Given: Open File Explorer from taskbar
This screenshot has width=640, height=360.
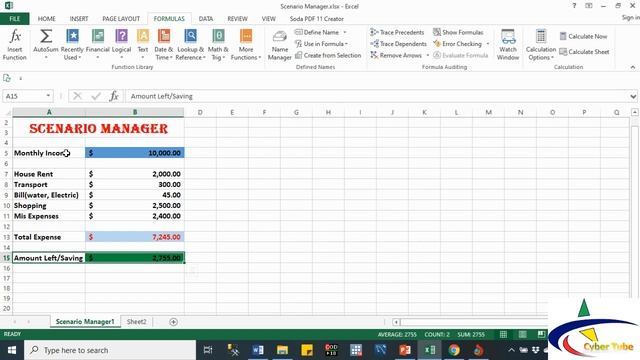Looking at the screenshot, I should click(282, 350).
